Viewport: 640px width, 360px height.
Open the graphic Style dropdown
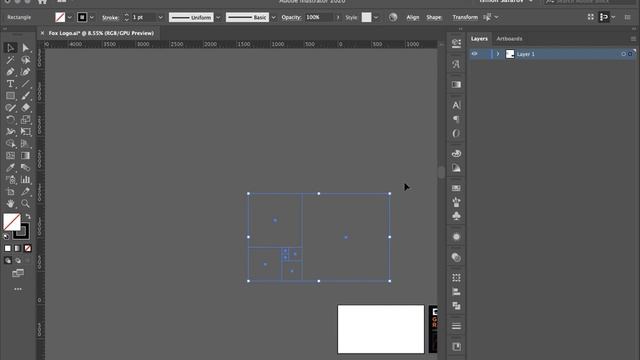click(376, 18)
